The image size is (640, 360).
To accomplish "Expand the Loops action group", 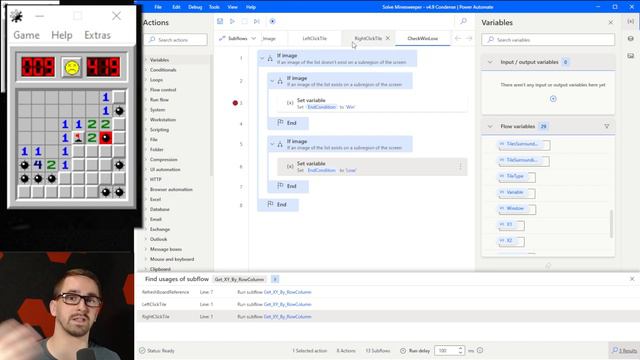I will 156,80.
